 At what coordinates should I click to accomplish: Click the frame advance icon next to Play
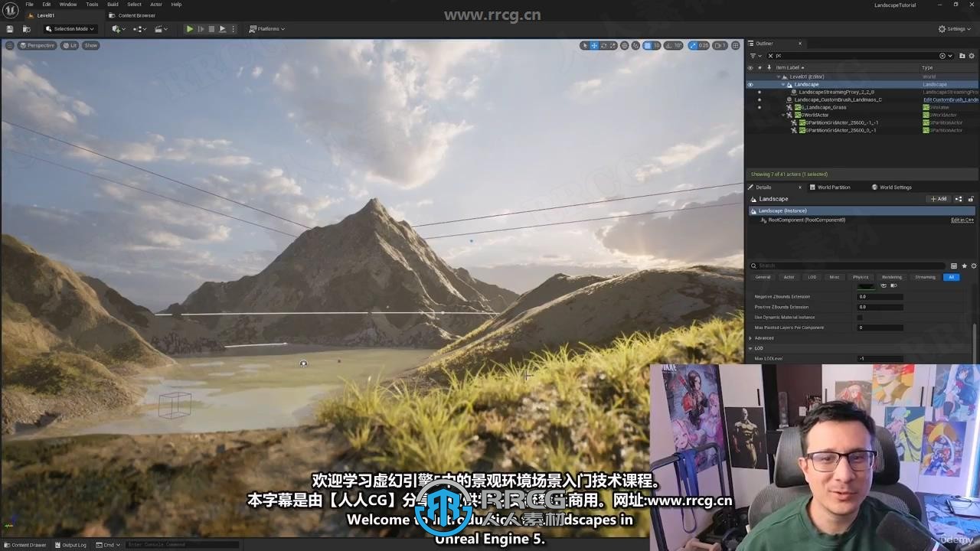pyautogui.click(x=201, y=29)
